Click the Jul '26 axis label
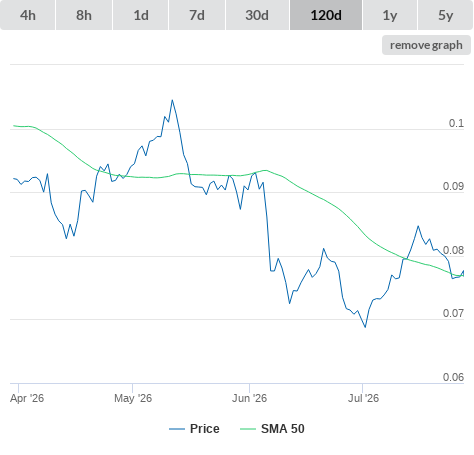This screenshot has width=474, height=455. pos(363,398)
